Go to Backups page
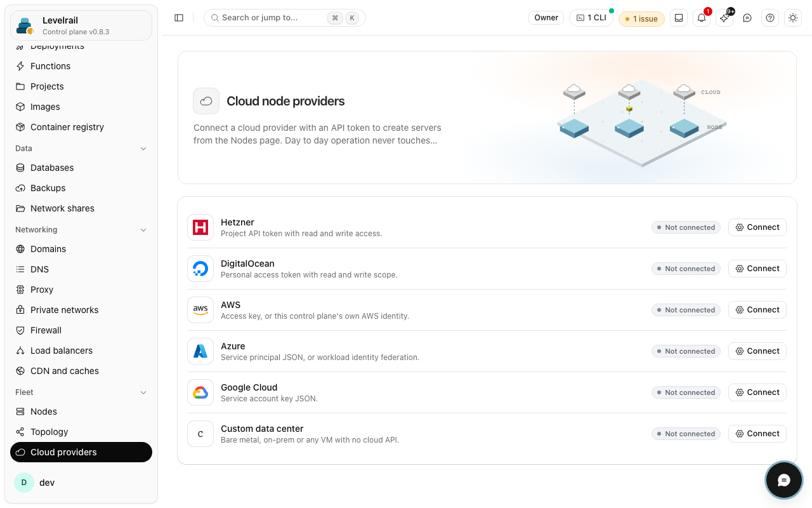The height and width of the screenshot is (508, 812). pos(81,188)
